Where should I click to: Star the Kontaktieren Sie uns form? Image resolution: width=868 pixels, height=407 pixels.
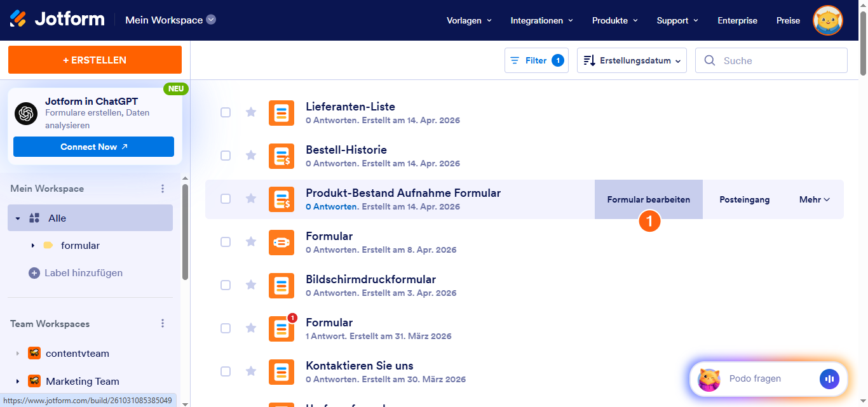[251, 371]
